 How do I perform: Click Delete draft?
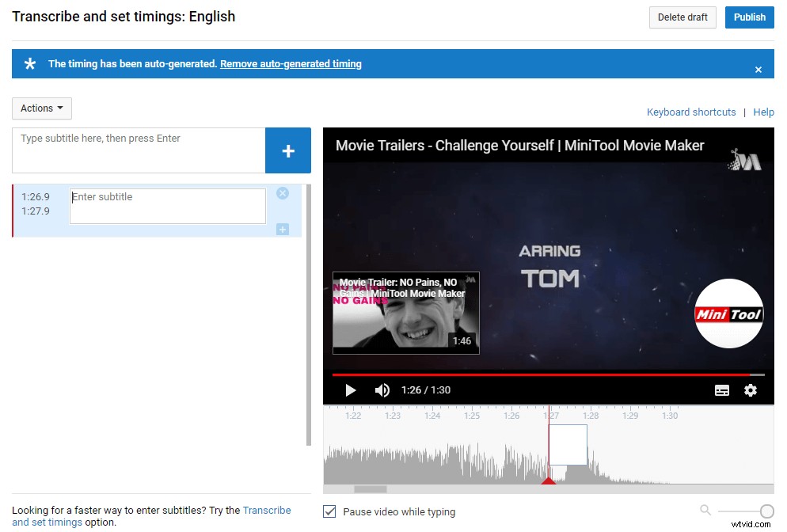[x=682, y=17]
